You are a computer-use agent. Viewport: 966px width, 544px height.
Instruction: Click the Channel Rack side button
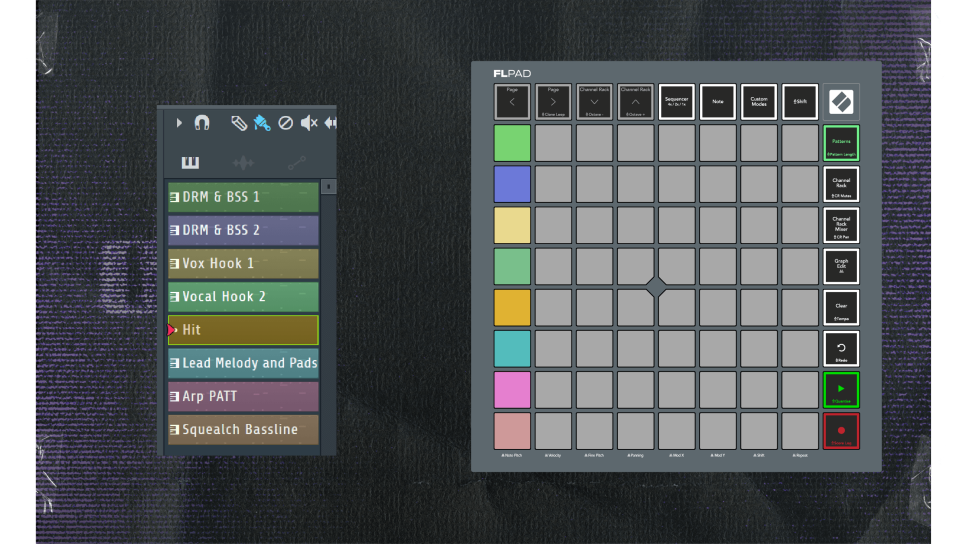pos(842,184)
